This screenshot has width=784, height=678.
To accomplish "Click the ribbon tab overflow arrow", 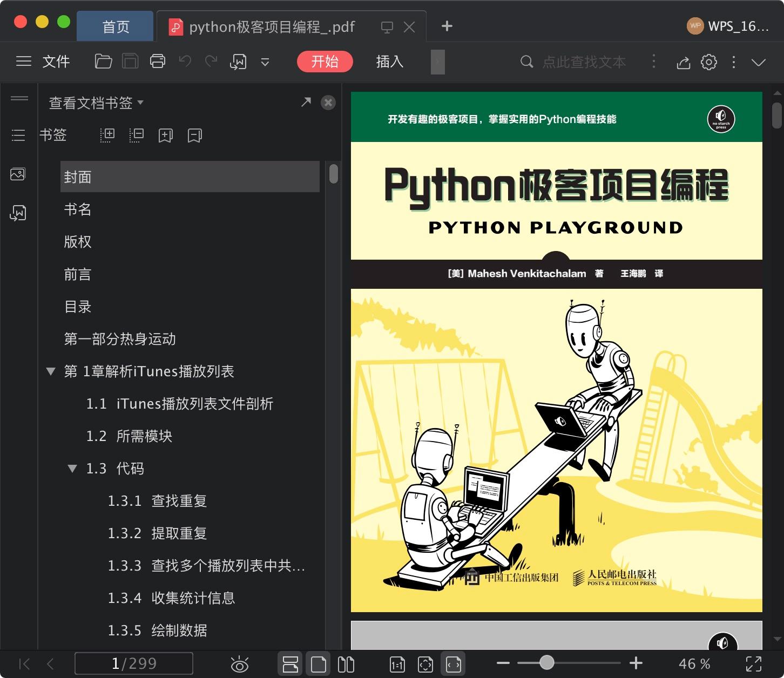I will tap(438, 62).
